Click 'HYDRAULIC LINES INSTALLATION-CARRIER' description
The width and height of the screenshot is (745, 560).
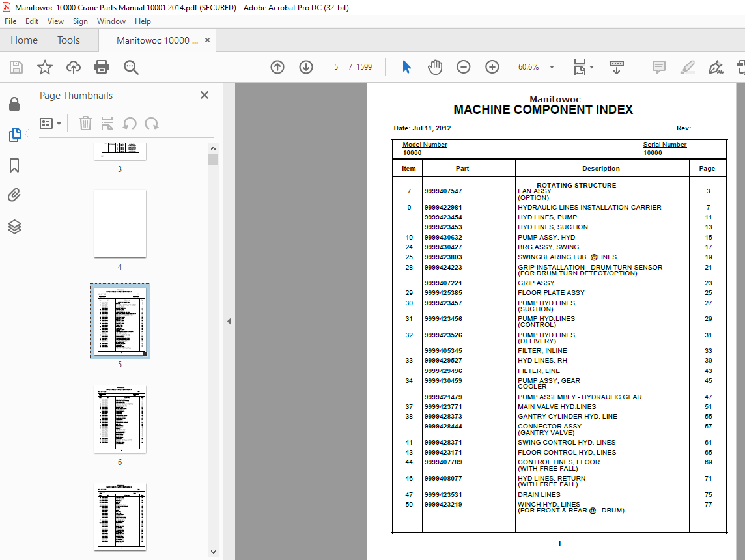[x=589, y=208]
